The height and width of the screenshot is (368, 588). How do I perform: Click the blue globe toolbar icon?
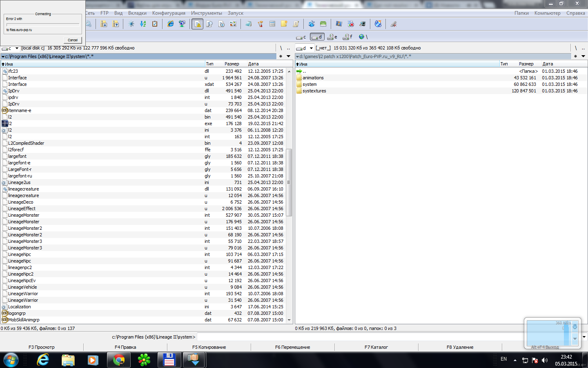[378, 24]
